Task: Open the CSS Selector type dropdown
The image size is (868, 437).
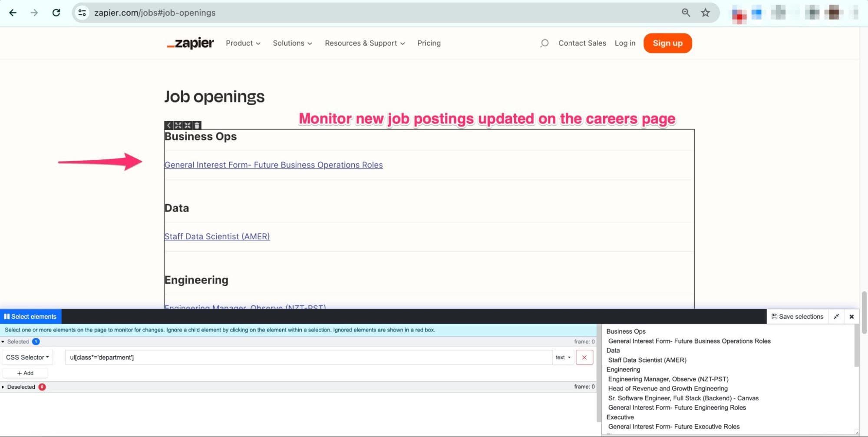Action: pos(27,357)
